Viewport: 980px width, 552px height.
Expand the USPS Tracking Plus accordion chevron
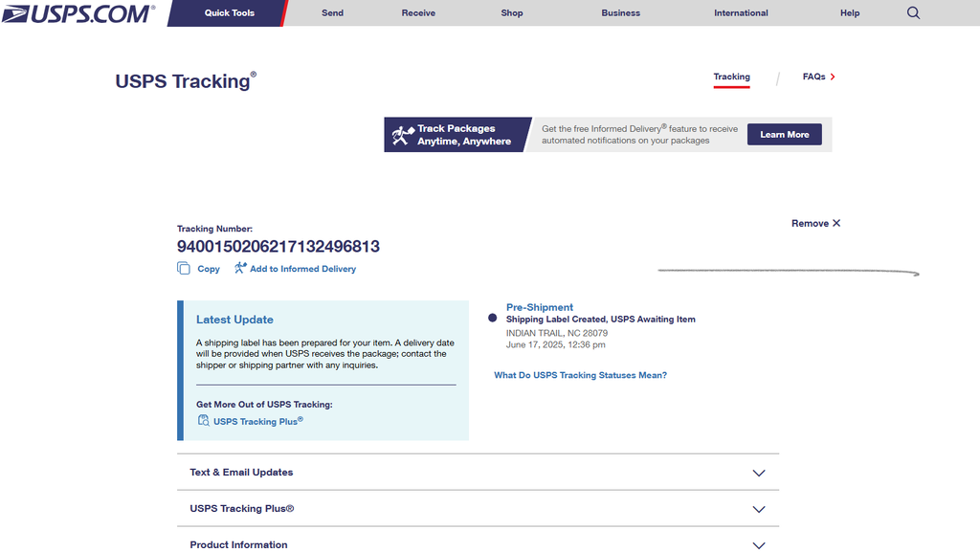[x=759, y=509]
